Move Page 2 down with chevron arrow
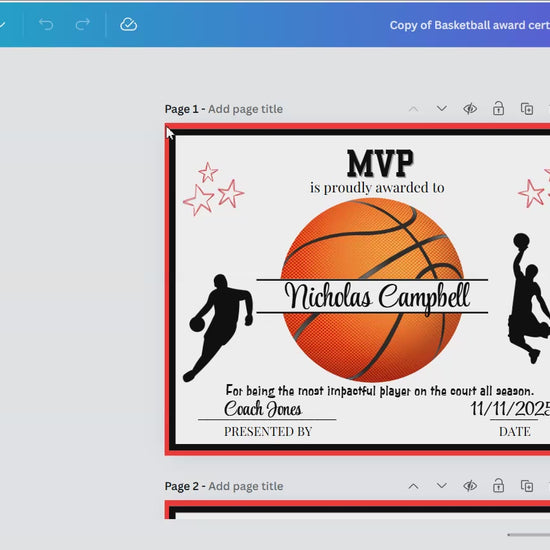The height and width of the screenshot is (550, 550). pos(442,485)
